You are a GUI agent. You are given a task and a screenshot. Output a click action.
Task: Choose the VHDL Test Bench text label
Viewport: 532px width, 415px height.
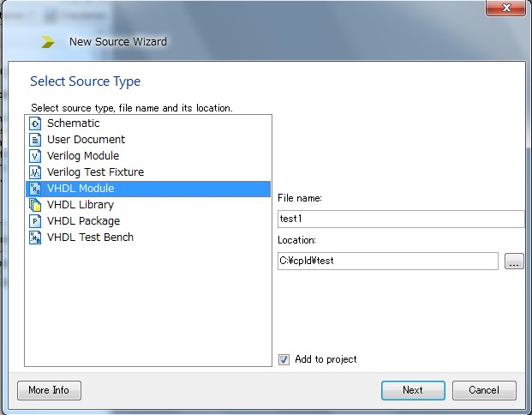point(90,238)
